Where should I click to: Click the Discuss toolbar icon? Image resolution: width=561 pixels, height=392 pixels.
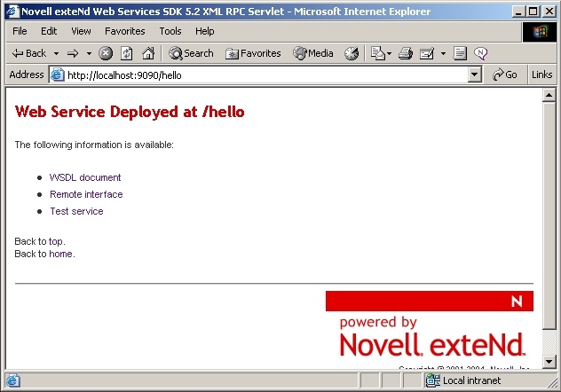(x=460, y=53)
